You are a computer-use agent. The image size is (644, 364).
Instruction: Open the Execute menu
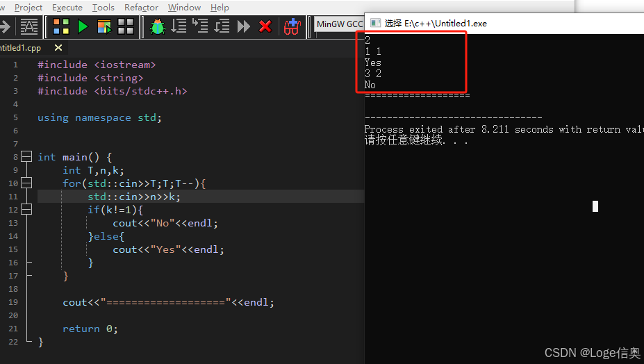point(67,8)
